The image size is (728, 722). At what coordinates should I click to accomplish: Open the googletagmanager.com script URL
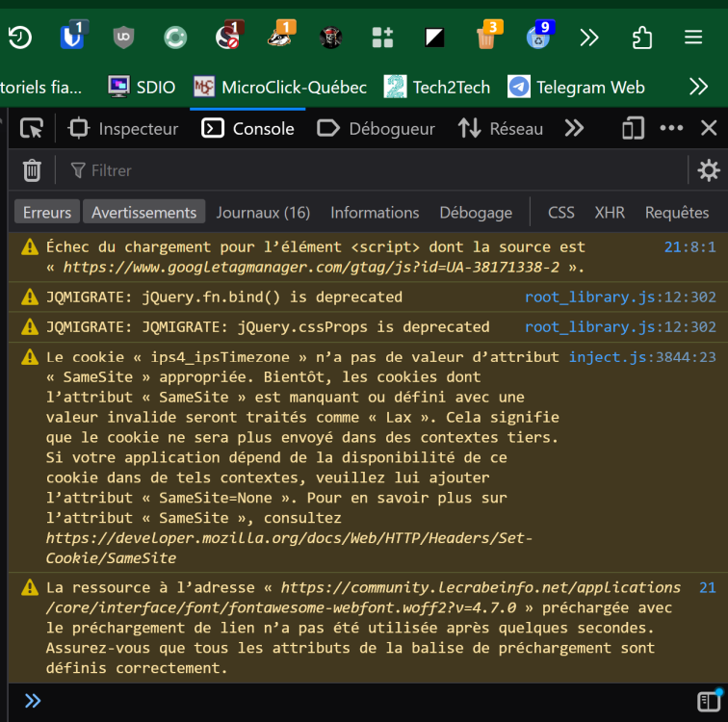[x=311, y=268]
